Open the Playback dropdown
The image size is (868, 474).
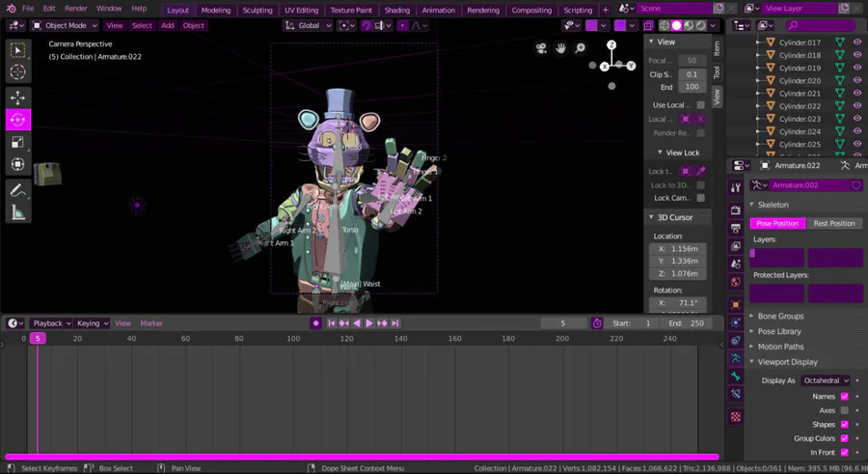[51, 323]
